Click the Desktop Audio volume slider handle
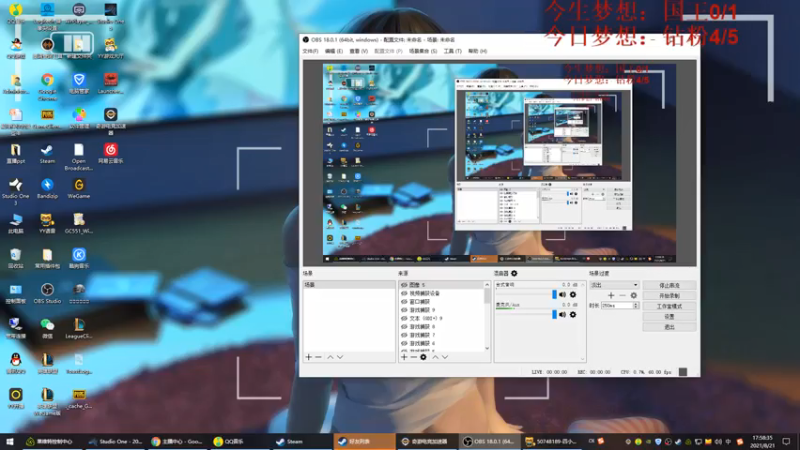 (x=554, y=294)
